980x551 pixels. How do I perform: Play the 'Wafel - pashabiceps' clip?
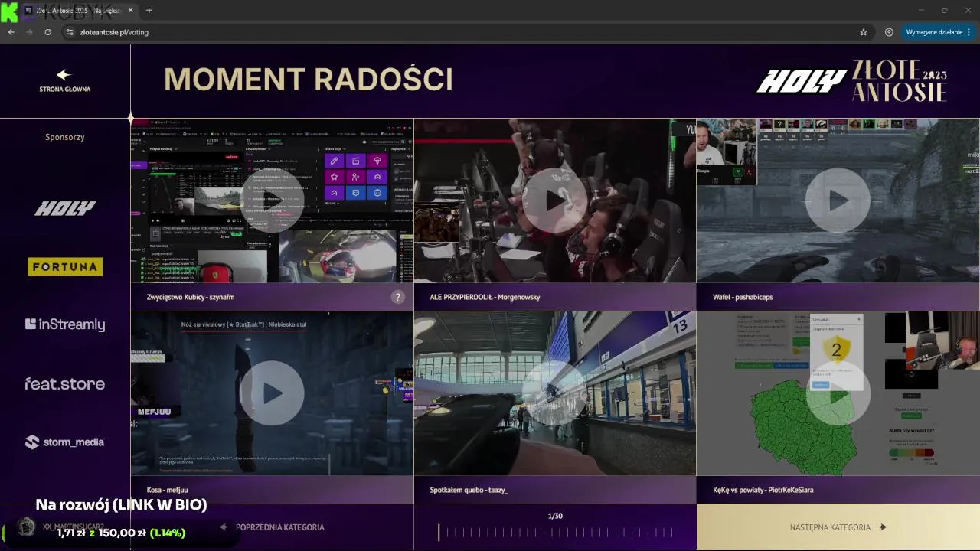[838, 201]
